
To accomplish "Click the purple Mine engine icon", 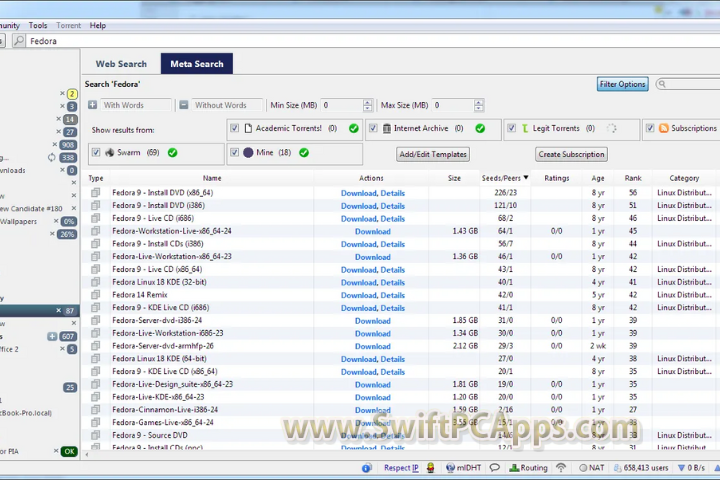I will [248, 152].
